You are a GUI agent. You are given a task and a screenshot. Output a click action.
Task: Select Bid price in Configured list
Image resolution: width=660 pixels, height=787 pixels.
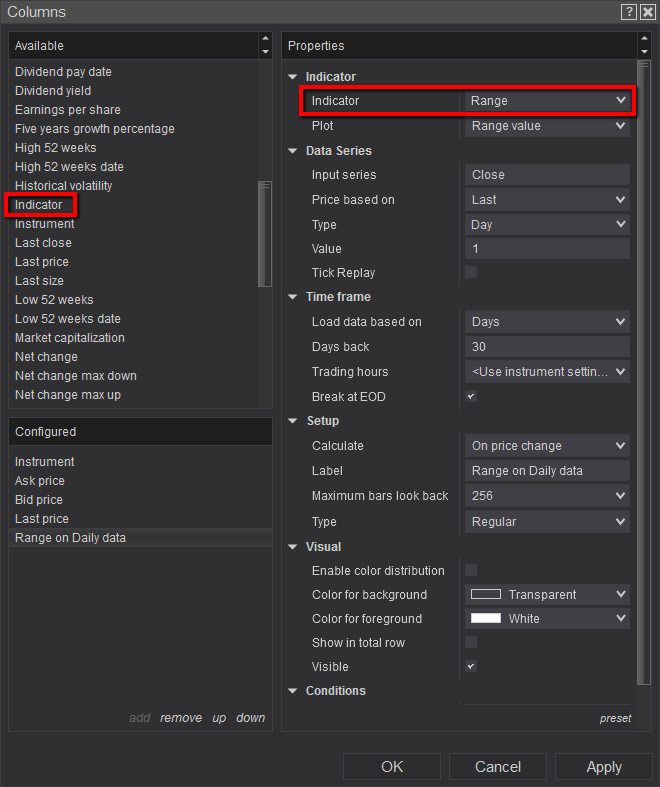[x=39, y=500]
